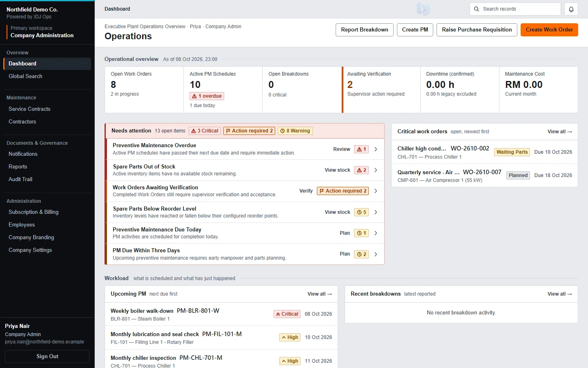This screenshot has height=368, width=588.
Task: Click View stock for Below Reorder Level
Action: [x=337, y=212]
